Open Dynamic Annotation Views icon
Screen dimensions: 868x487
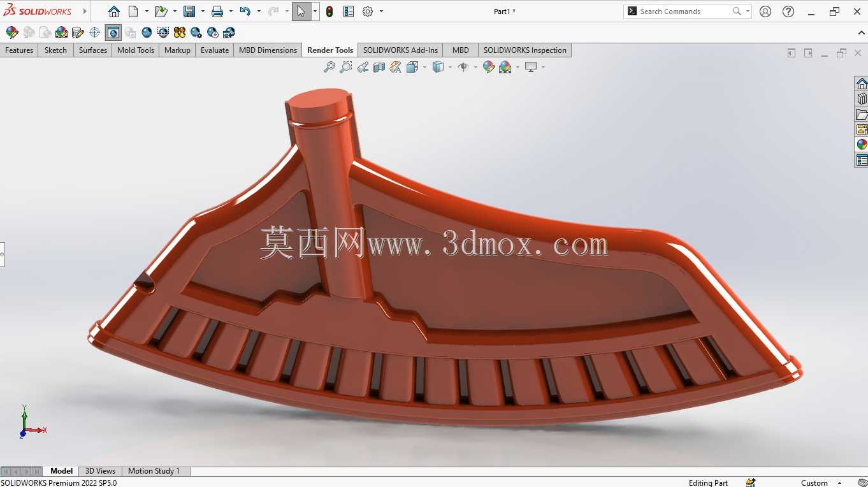click(396, 67)
